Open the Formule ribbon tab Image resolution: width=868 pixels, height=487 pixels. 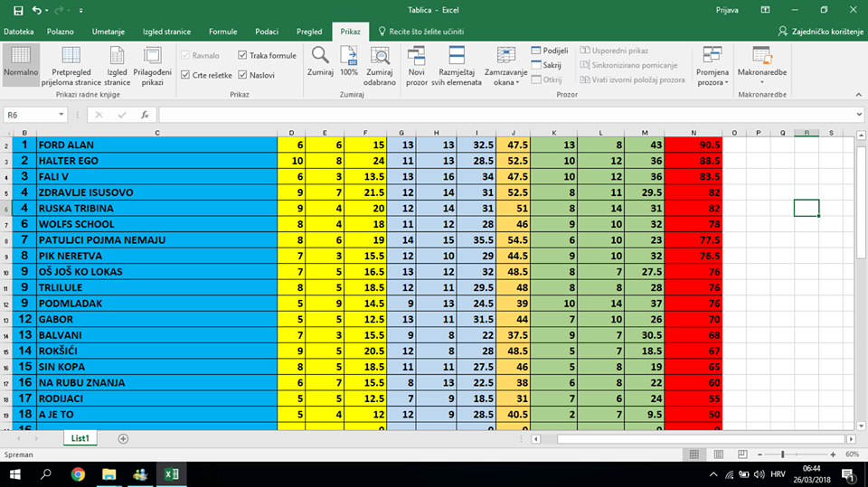click(222, 32)
